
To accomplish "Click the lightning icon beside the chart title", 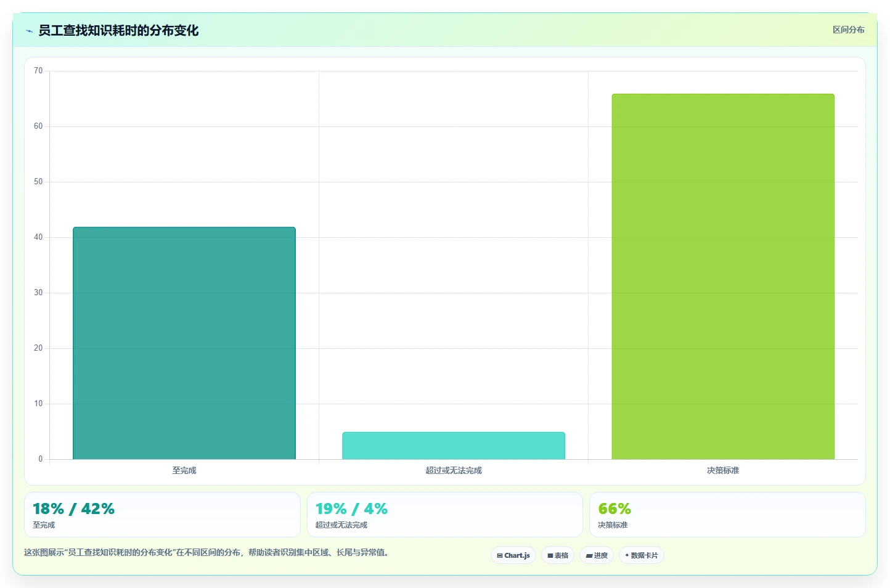I will [x=29, y=31].
